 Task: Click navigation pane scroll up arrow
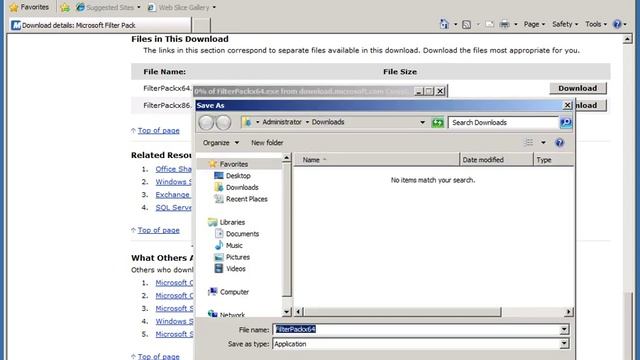tap(287, 158)
